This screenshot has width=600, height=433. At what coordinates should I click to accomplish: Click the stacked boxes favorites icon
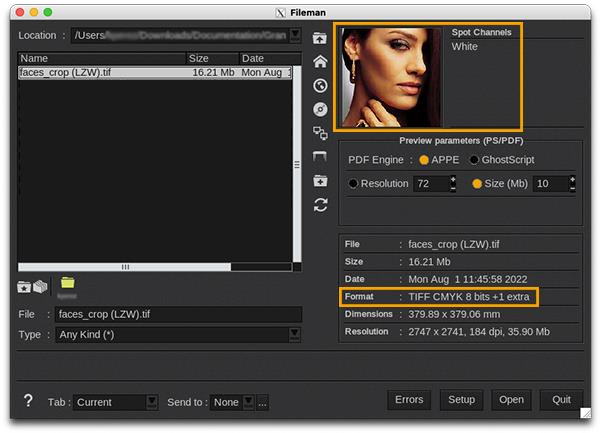coord(40,286)
